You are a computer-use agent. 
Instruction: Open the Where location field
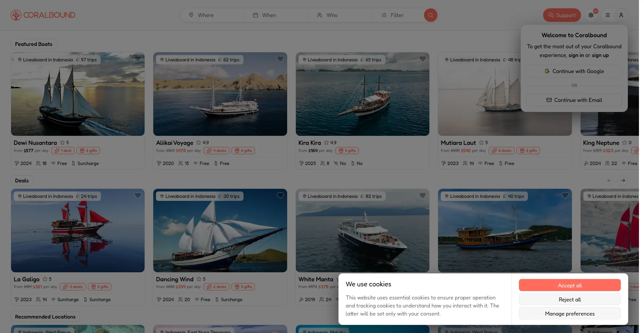(213, 15)
